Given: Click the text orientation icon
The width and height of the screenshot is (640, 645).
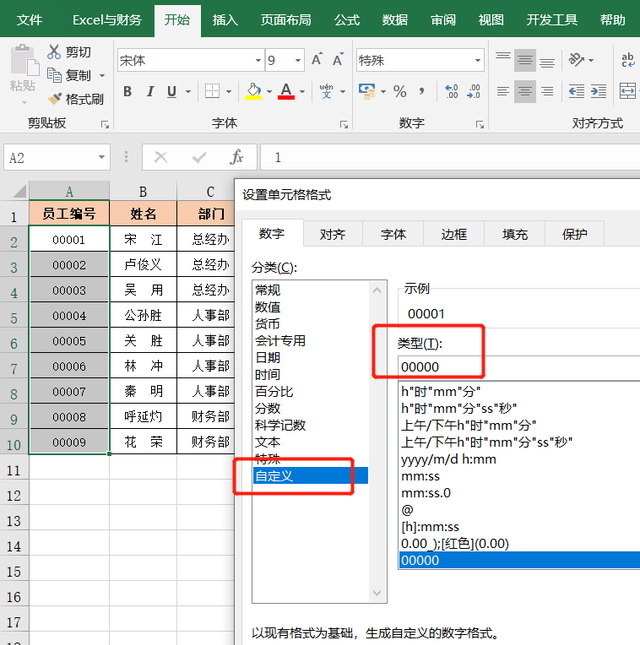Looking at the screenshot, I should click(577, 60).
